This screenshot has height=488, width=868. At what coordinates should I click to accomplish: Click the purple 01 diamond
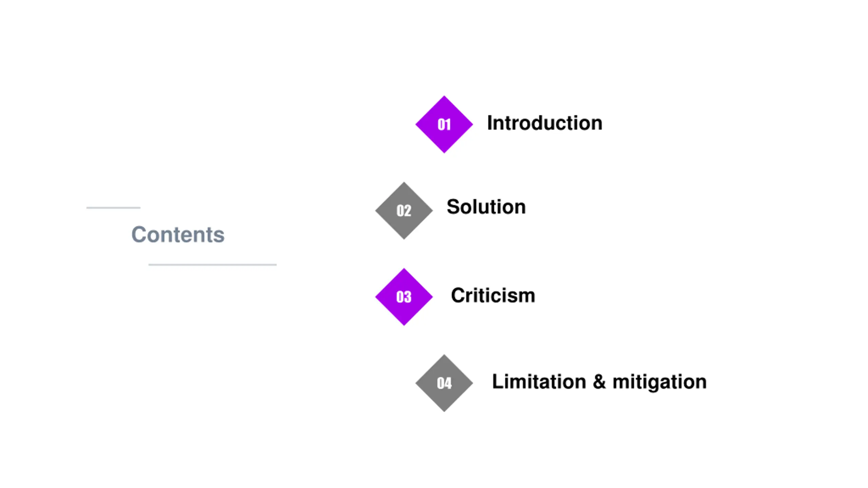pyautogui.click(x=444, y=124)
